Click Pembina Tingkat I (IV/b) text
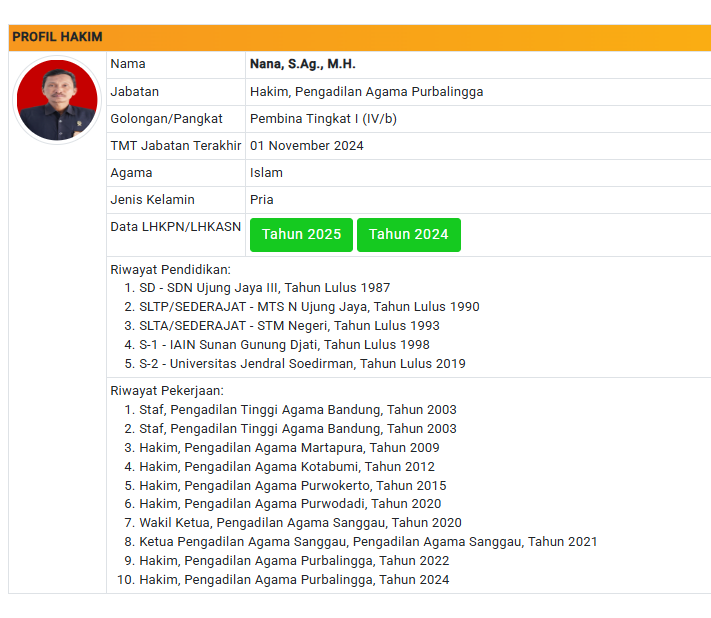 click(x=323, y=118)
